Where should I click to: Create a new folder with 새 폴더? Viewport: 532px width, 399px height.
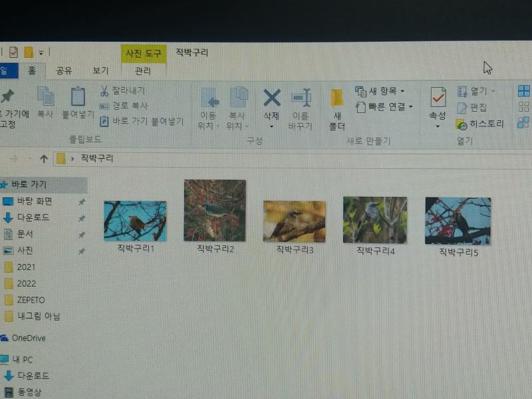337,109
